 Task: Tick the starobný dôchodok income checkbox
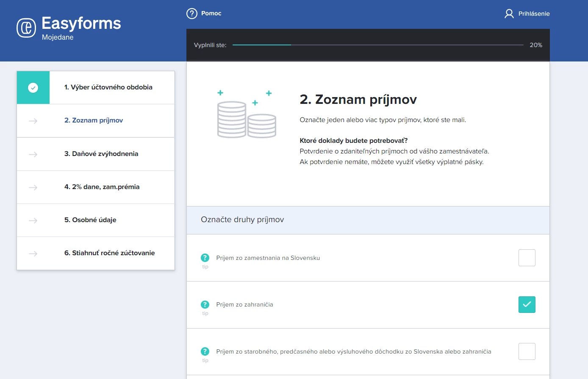(x=527, y=351)
